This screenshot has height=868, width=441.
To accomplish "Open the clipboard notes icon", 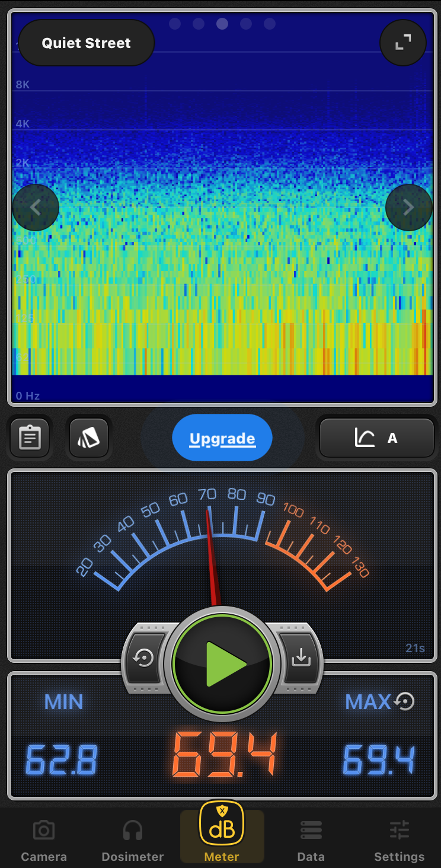I will point(30,438).
